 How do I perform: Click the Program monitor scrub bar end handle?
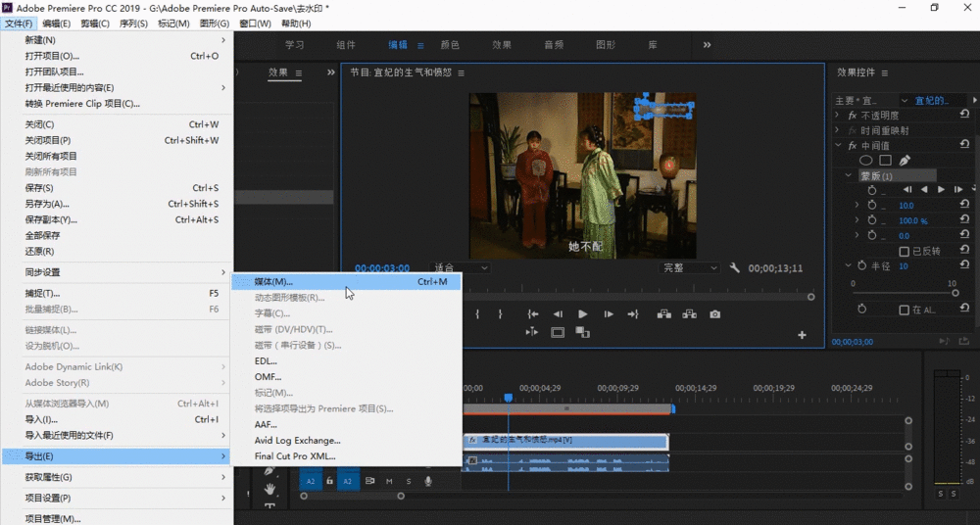[x=810, y=297]
